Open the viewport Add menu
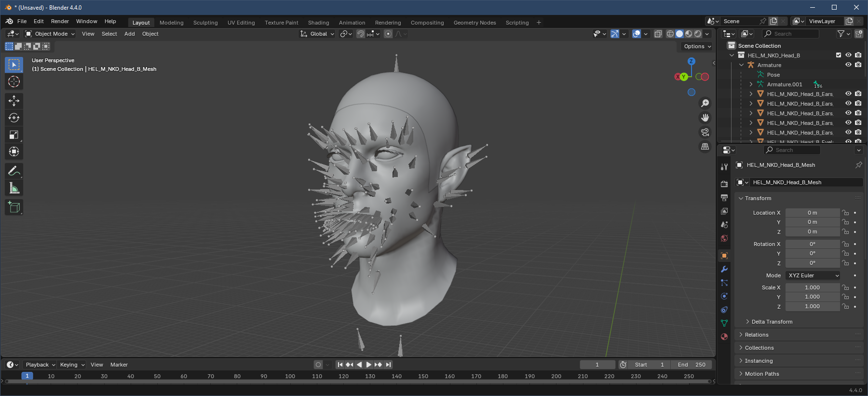Screen dimensions: 868x396 tap(130, 34)
